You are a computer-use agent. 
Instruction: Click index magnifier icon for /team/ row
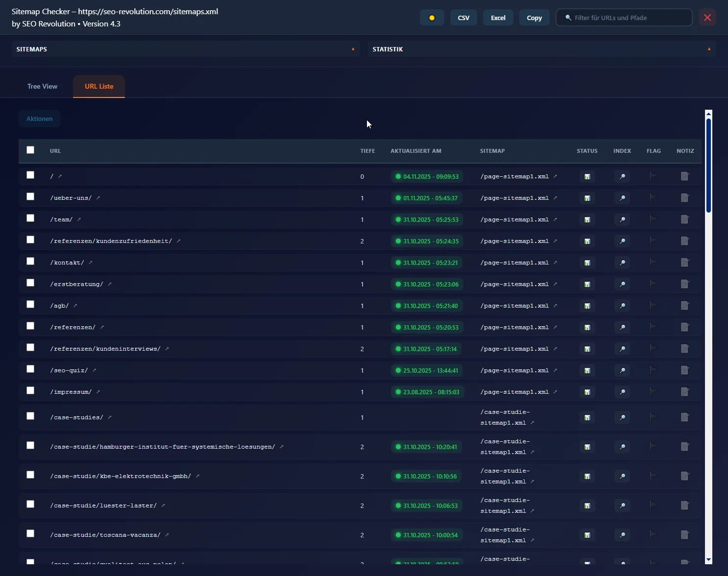click(622, 220)
